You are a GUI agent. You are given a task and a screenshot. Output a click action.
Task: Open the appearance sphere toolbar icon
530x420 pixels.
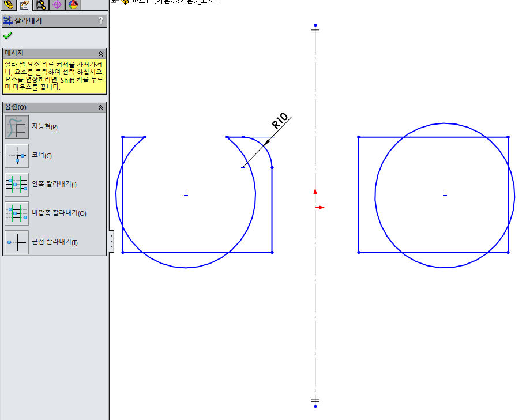[x=72, y=5]
